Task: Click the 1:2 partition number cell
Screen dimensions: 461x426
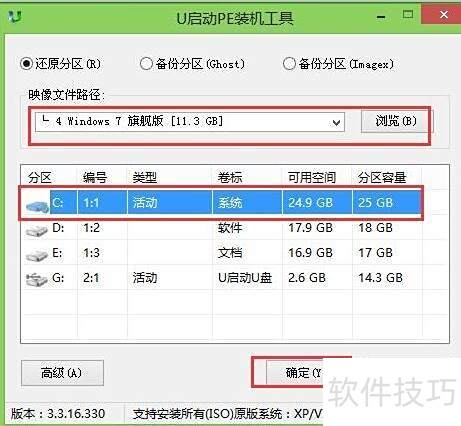Action: coord(91,228)
